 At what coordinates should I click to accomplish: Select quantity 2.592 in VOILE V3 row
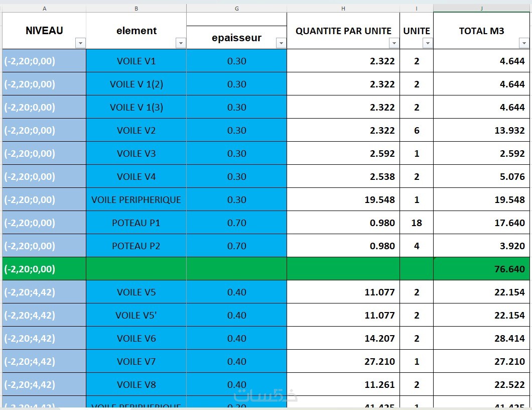click(343, 153)
